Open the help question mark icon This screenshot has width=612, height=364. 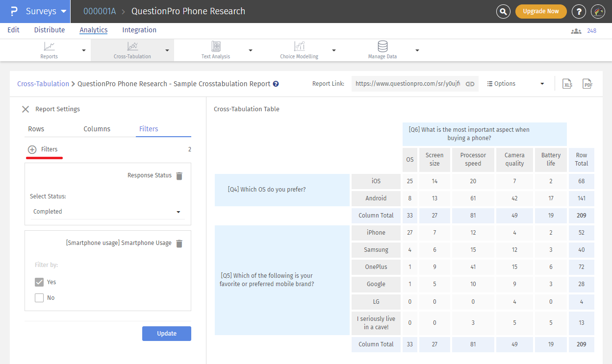click(x=579, y=11)
